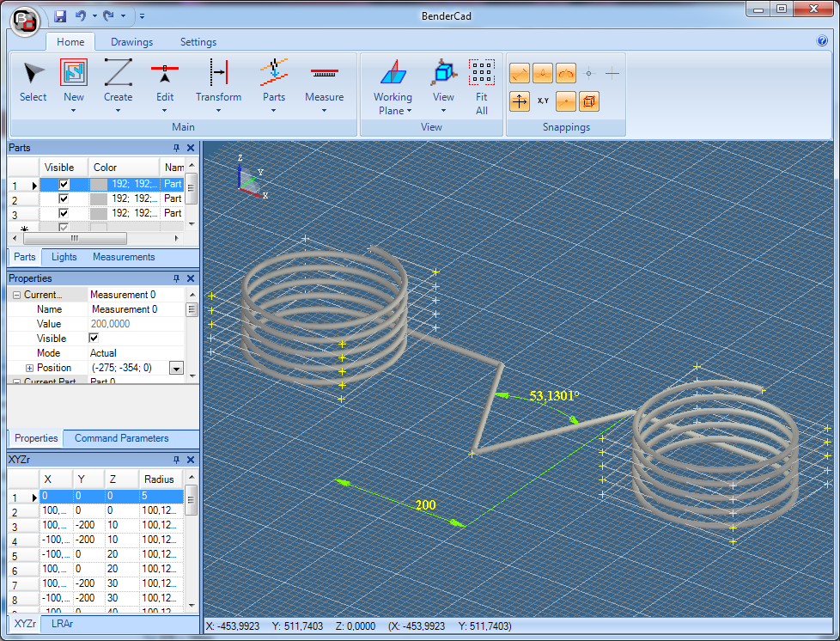Activate the Select arrow tool
This screenshot has height=641, width=840.
pyautogui.click(x=33, y=73)
